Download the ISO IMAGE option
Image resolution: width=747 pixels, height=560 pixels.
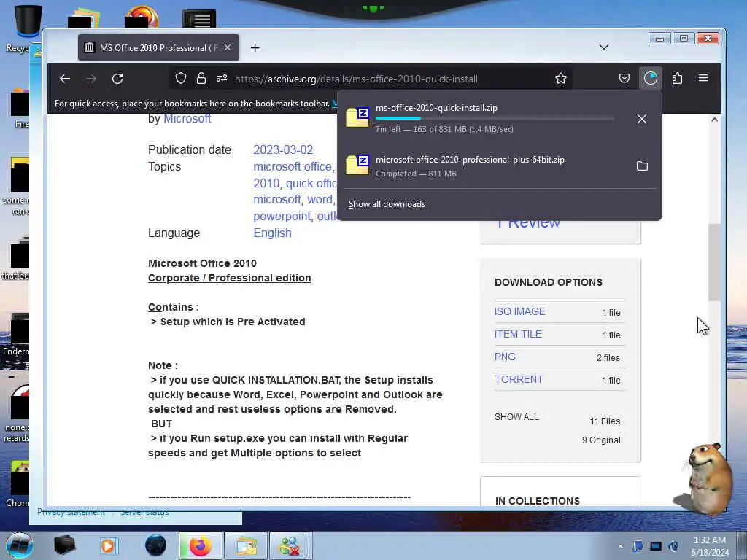coord(519,311)
